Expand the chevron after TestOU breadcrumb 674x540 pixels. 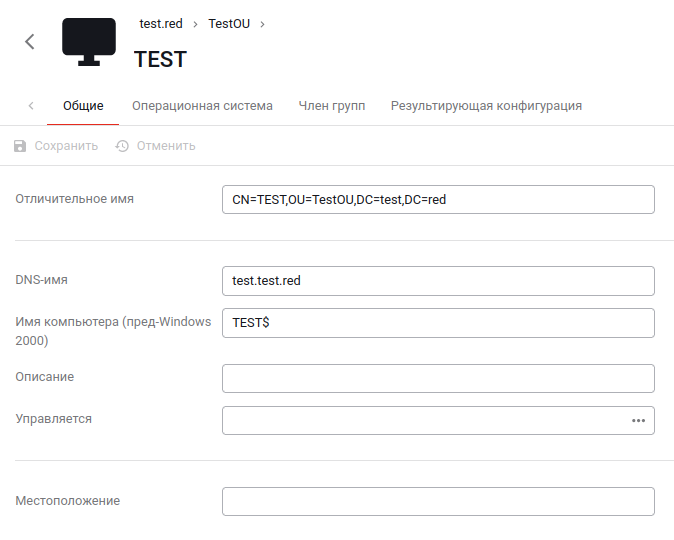(262, 23)
